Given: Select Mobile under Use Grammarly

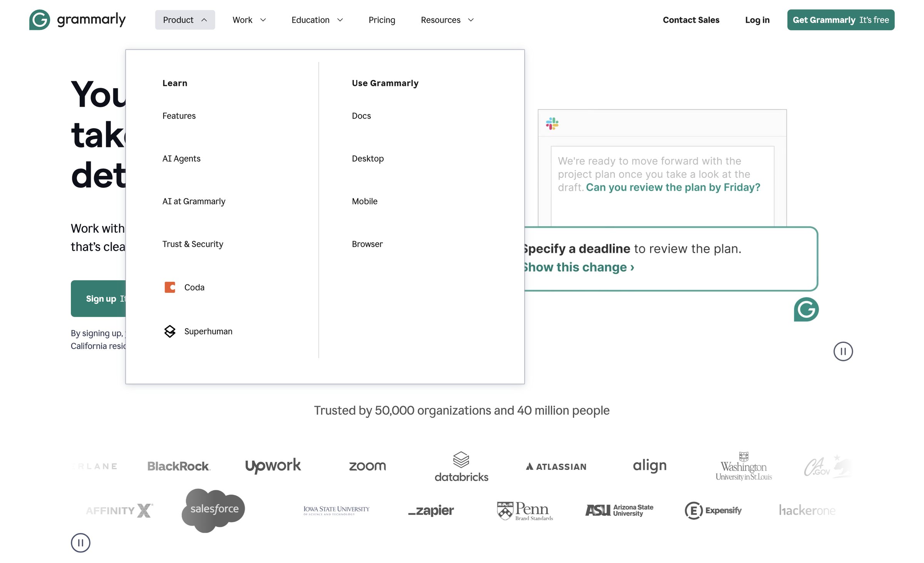Looking at the screenshot, I should coord(365,201).
